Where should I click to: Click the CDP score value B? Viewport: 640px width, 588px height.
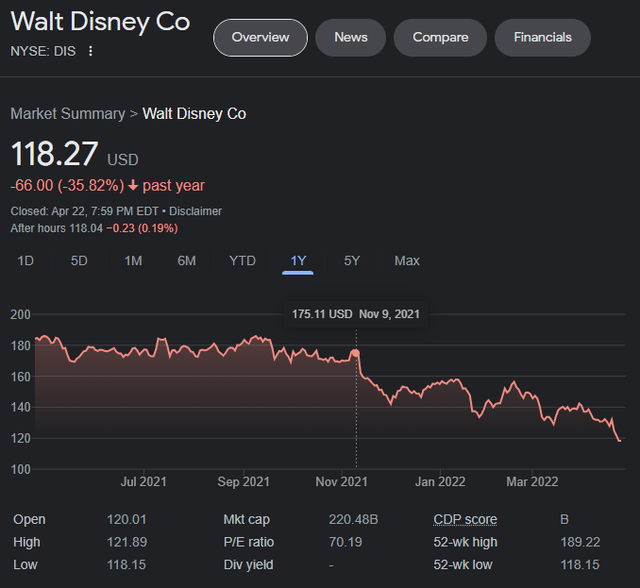click(564, 519)
